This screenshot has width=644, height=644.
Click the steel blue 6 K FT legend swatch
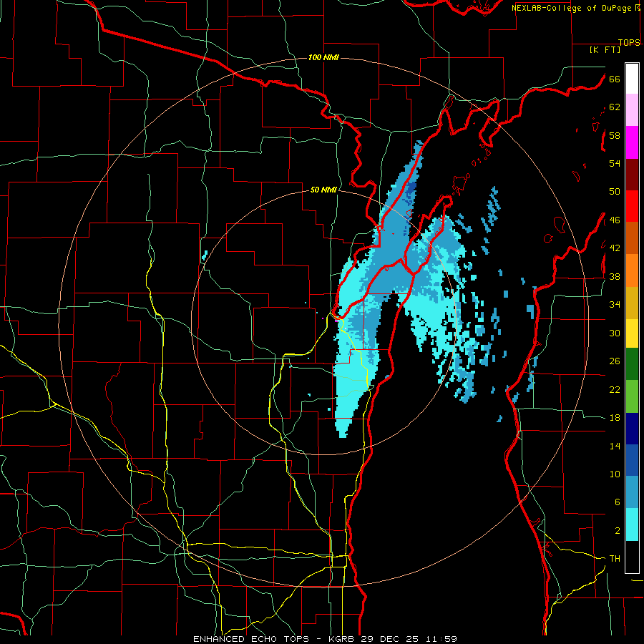coord(632,492)
